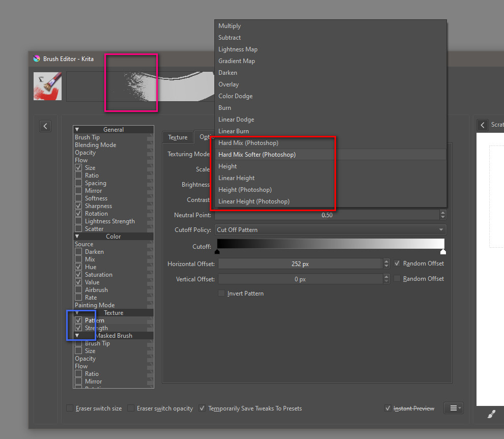Click the Scratchpad left arrow button
This screenshot has height=439, width=504.
pos(483,125)
